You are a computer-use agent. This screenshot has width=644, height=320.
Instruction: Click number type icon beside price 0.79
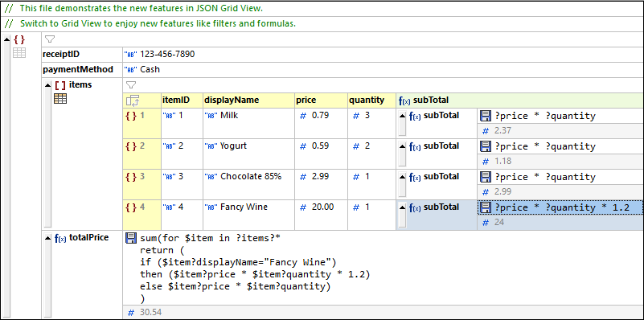(x=303, y=117)
